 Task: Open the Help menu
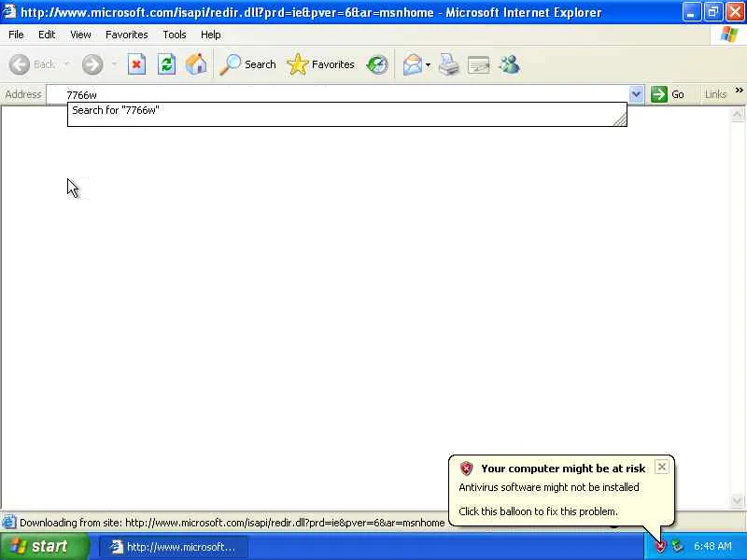(211, 35)
